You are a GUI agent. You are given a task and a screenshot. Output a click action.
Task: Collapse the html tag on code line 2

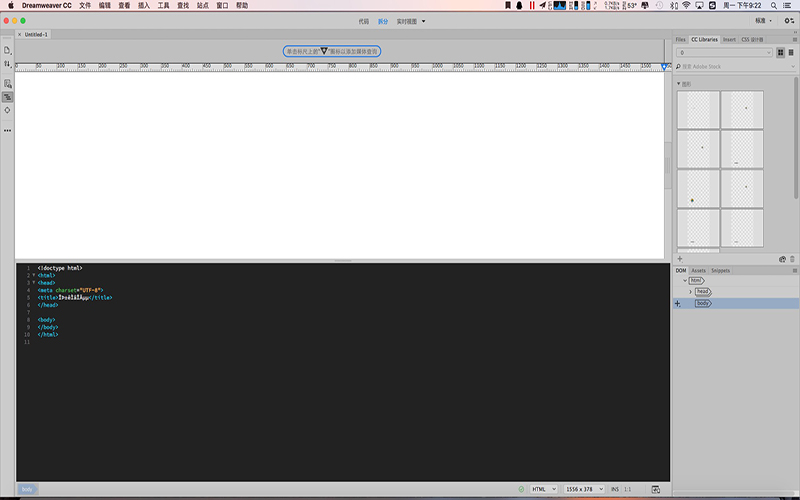[34, 276]
